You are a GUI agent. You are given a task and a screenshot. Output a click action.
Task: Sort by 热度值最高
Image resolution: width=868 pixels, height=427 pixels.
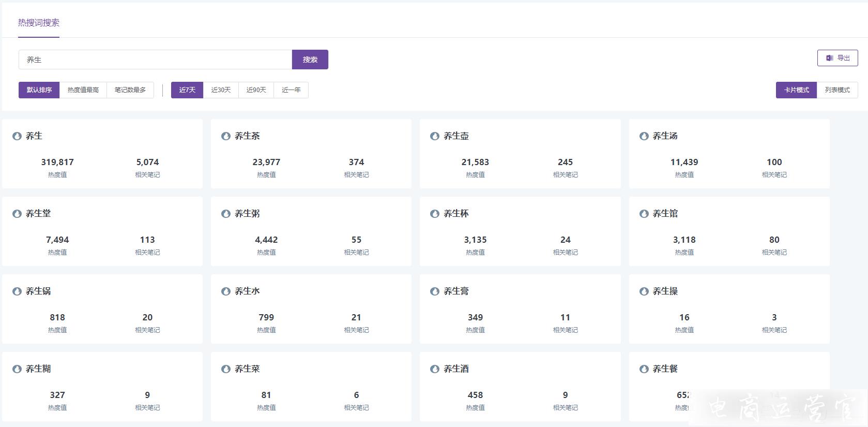pyautogui.click(x=83, y=90)
